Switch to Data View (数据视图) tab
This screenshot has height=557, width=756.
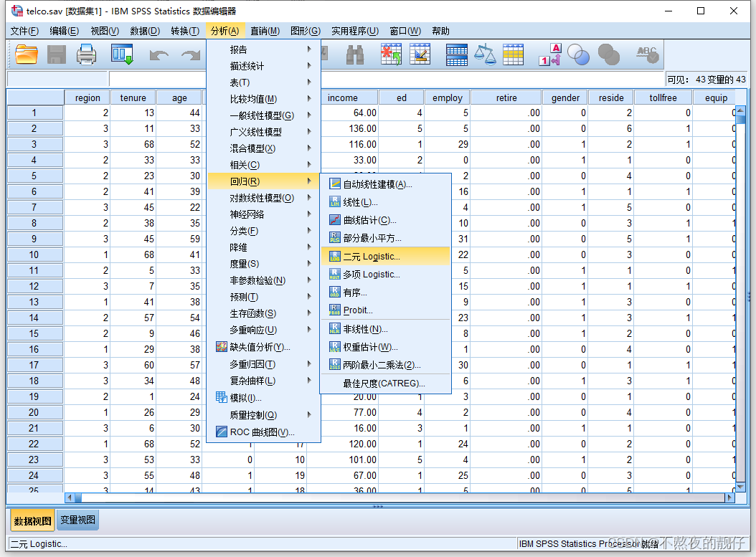[x=32, y=521]
